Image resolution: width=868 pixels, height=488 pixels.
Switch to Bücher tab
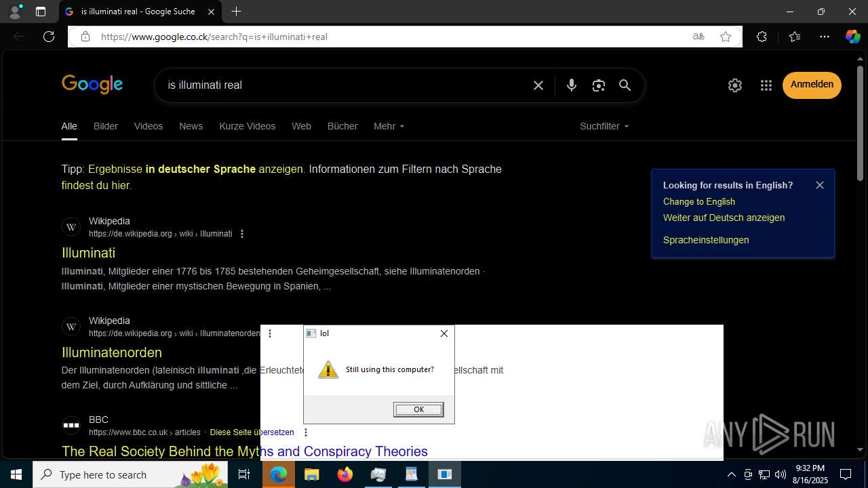coord(342,126)
